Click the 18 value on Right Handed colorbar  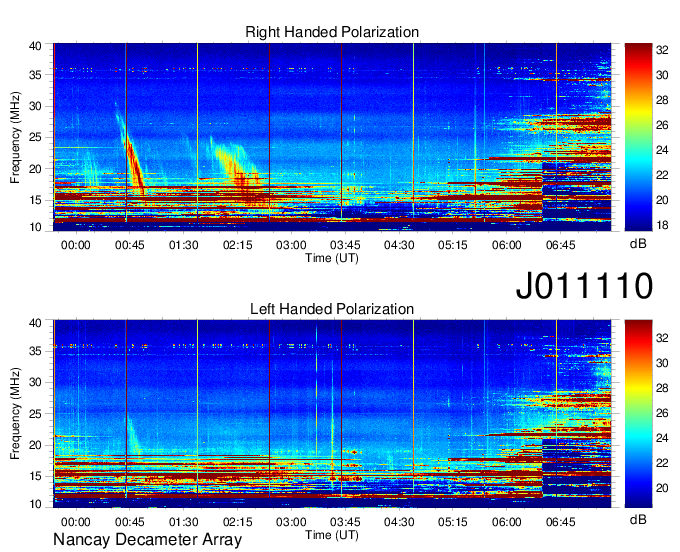coord(662,225)
